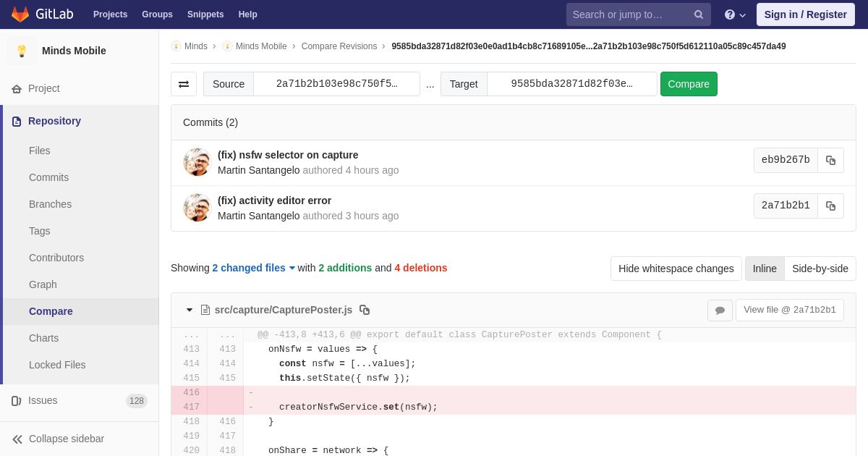Swap source and target revisions

point(184,84)
